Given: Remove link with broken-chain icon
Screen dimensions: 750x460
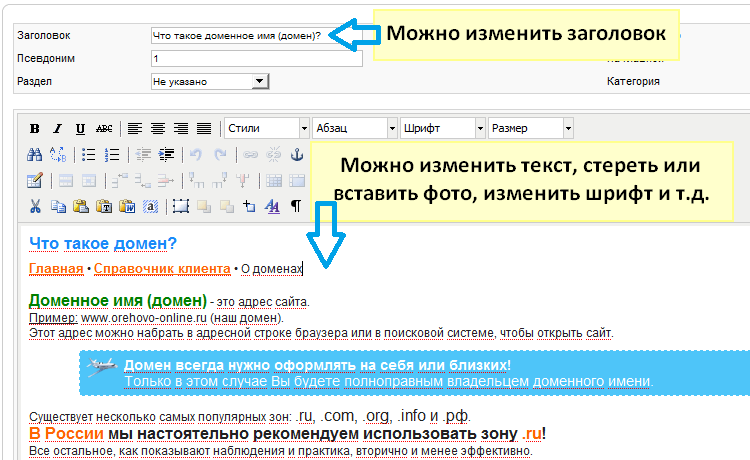Looking at the screenshot, I should (274, 154).
